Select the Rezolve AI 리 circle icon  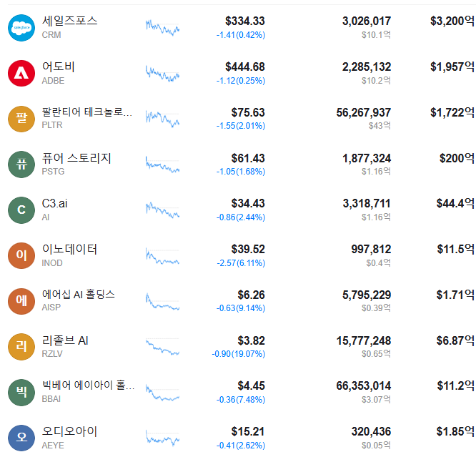pyautogui.click(x=21, y=347)
